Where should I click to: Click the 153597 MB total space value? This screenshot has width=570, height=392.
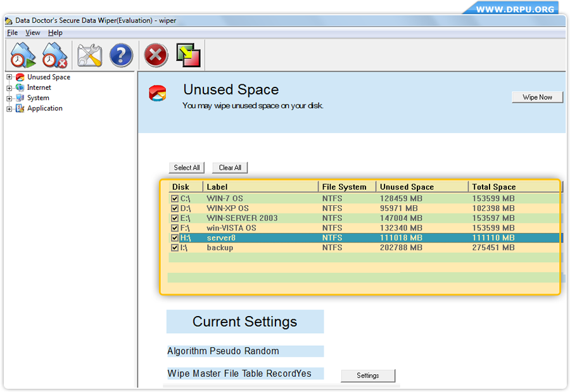click(493, 218)
